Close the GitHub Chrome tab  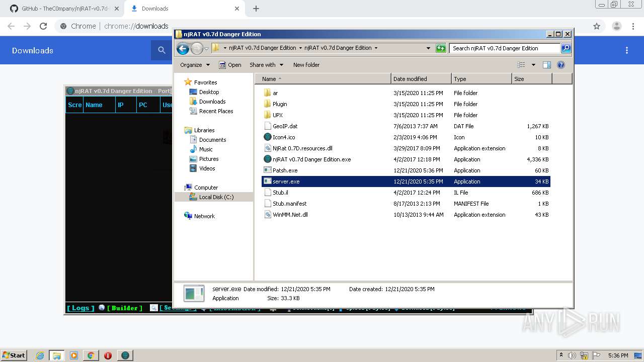pos(116,9)
